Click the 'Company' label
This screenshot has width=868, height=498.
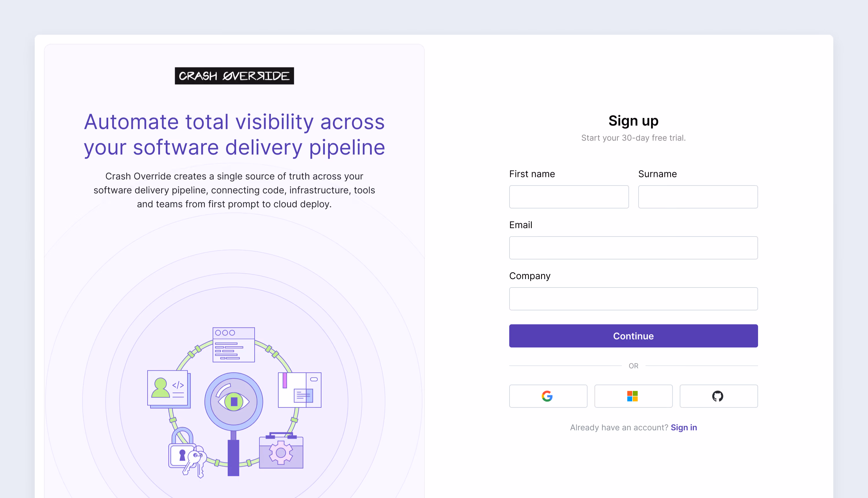530,276
